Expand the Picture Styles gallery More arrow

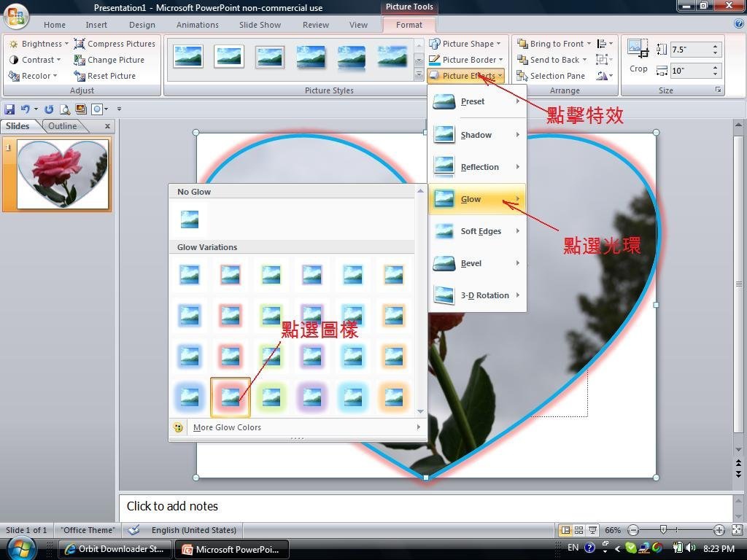coord(419,75)
